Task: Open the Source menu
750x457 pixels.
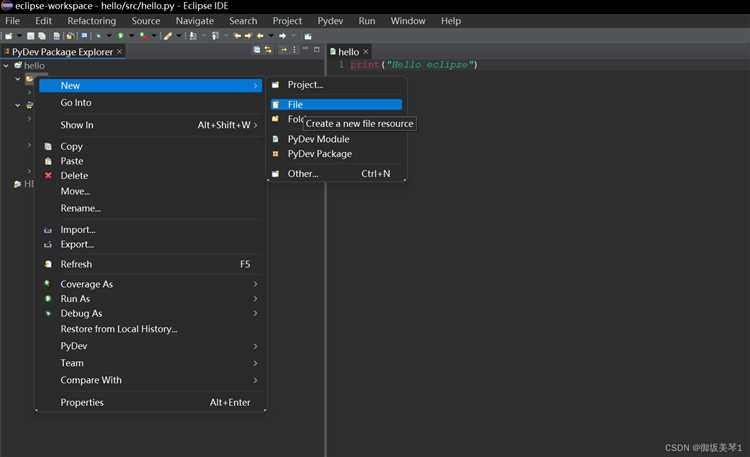Action: 146,21
